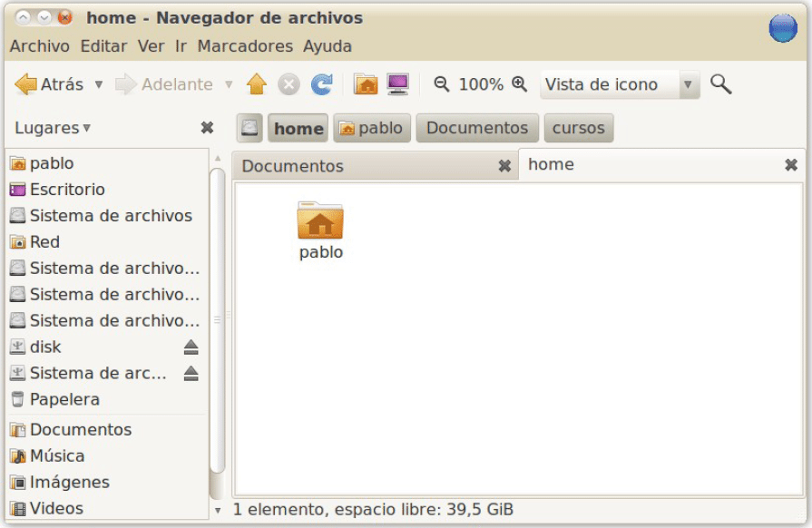Open the home folder toolbar icon

pyautogui.click(x=366, y=84)
